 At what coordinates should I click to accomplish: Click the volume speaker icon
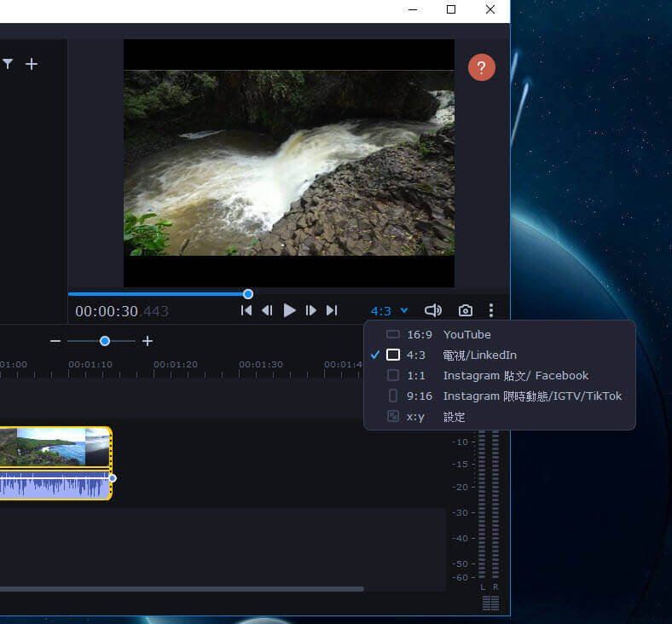(433, 310)
